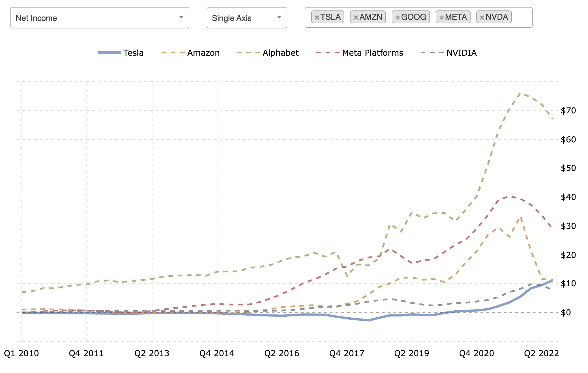Image resolution: width=588 pixels, height=373 pixels.
Task: Click the Q2 2019 x-axis label
Action: pyautogui.click(x=411, y=353)
